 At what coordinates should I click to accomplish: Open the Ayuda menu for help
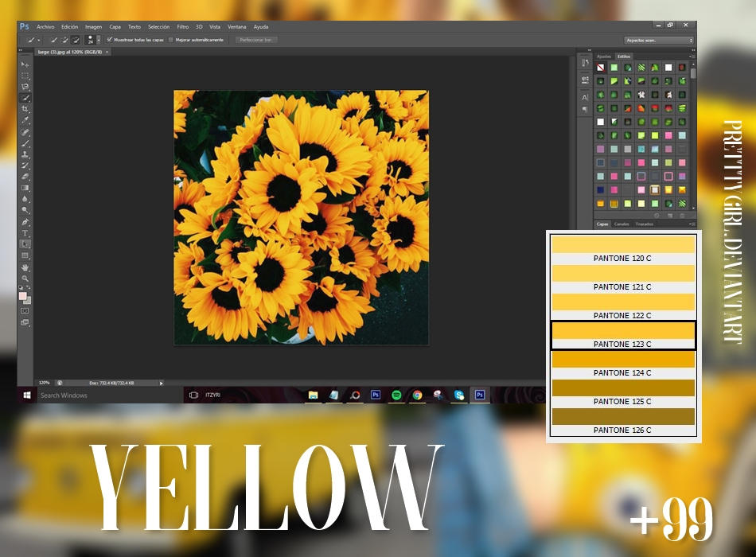261,26
